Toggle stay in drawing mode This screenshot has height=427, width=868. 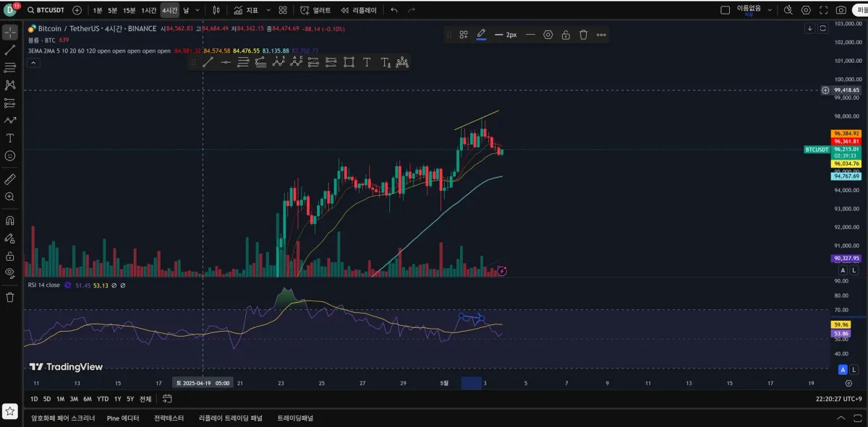click(x=10, y=238)
